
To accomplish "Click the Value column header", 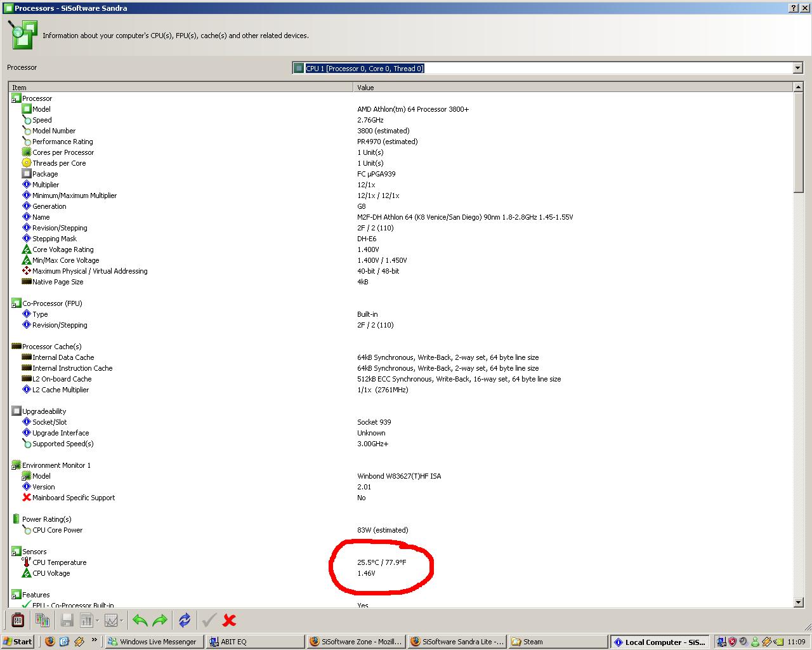I will click(573, 88).
